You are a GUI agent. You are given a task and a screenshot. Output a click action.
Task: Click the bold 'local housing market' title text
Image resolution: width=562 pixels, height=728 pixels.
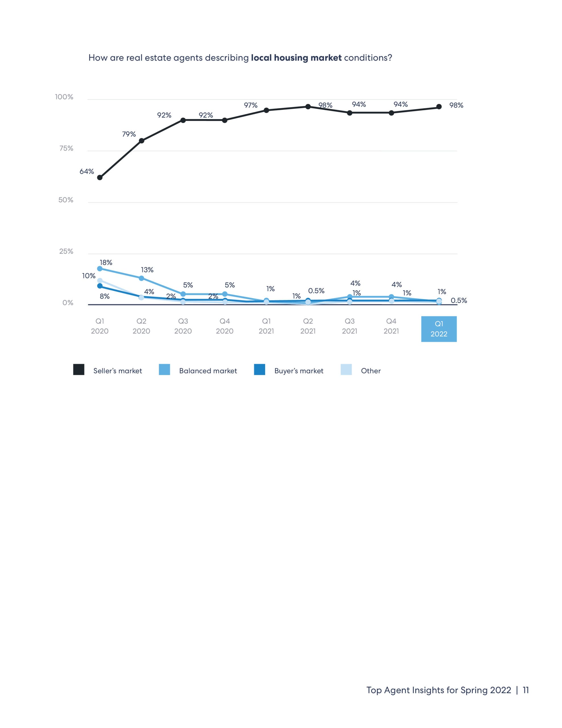pyautogui.click(x=296, y=58)
